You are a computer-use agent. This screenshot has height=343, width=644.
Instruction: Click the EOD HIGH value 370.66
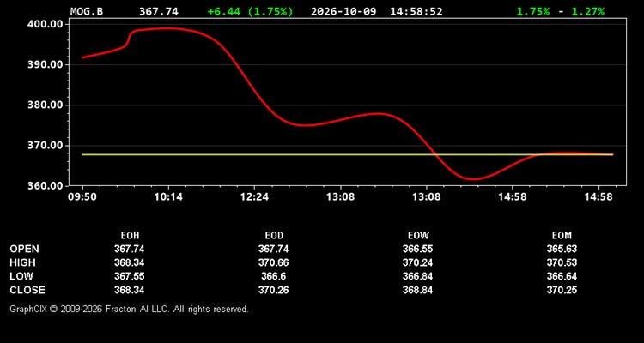click(274, 262)
